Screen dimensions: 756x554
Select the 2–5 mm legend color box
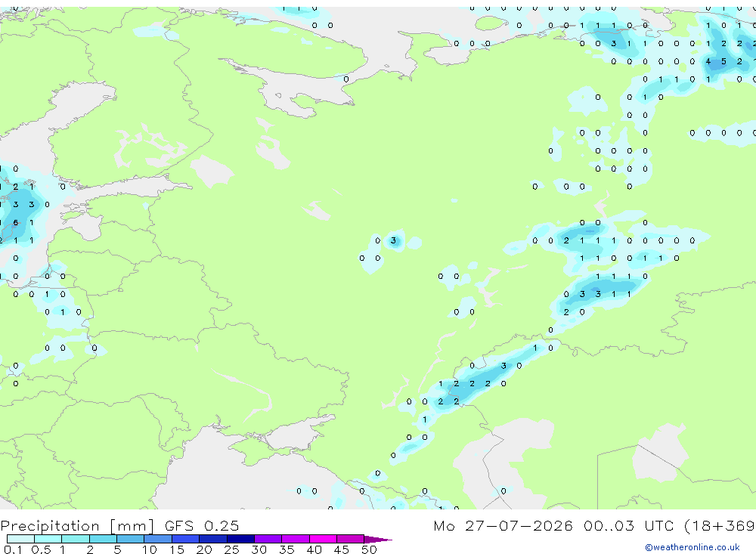(103, 539)
